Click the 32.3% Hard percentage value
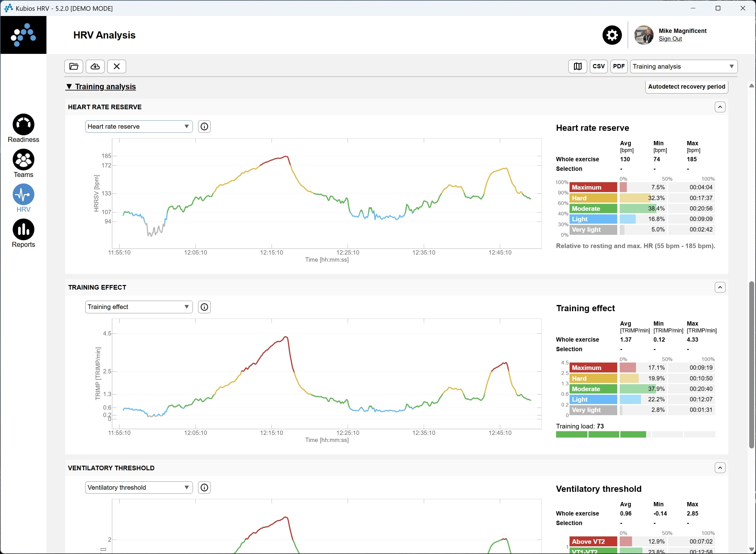Screen dimensions: 756x554 point(656,198)
